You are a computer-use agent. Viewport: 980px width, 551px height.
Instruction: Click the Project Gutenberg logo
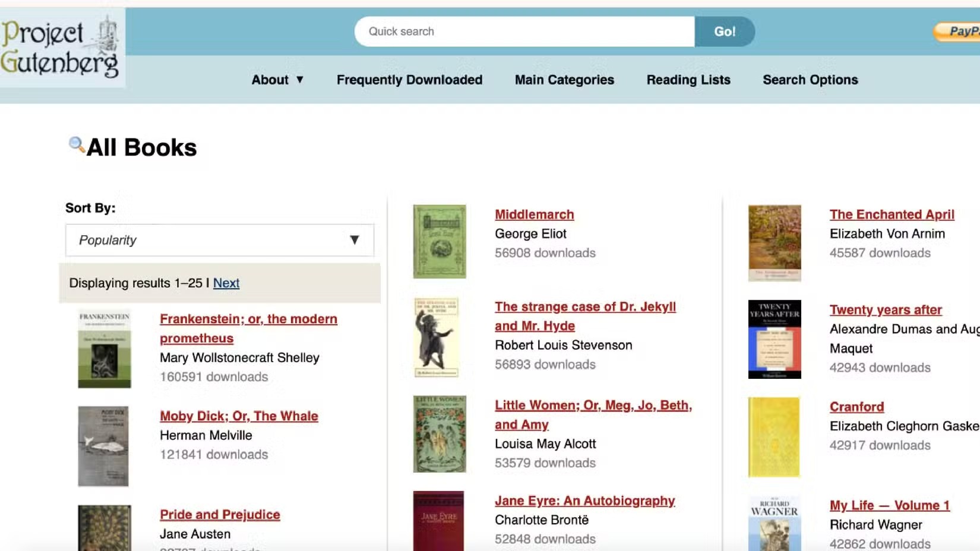tap(61, 43)
